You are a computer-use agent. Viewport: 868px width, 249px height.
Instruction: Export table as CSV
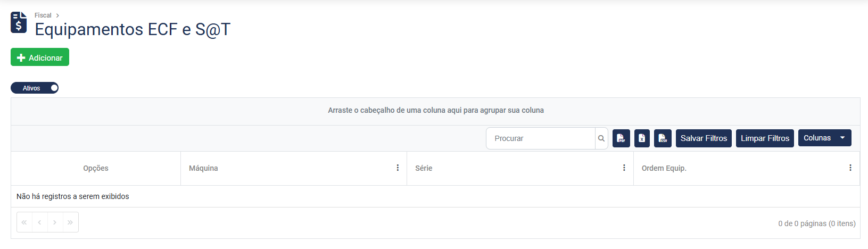(x=663, y=138)
